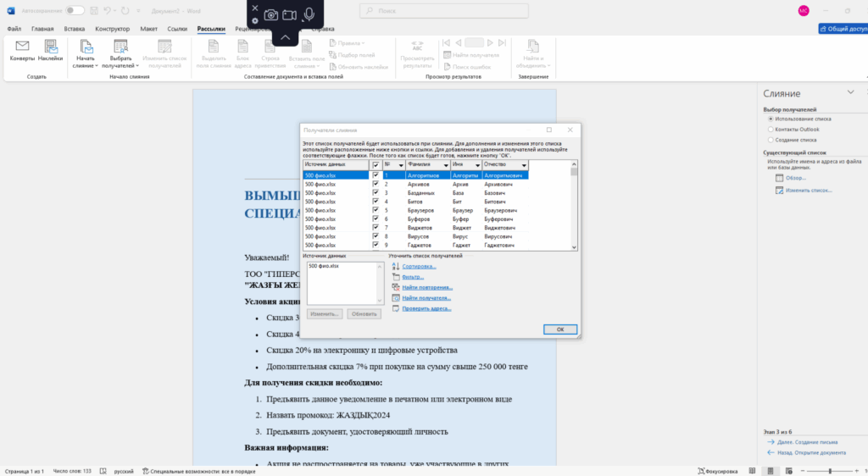Click the proofing book icon in status bar
The image size is (868, 476).
(x=103, y=471)
